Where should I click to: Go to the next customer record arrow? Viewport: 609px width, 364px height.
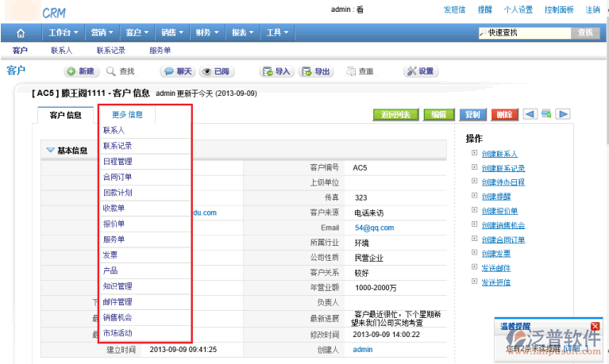(563, 114)
